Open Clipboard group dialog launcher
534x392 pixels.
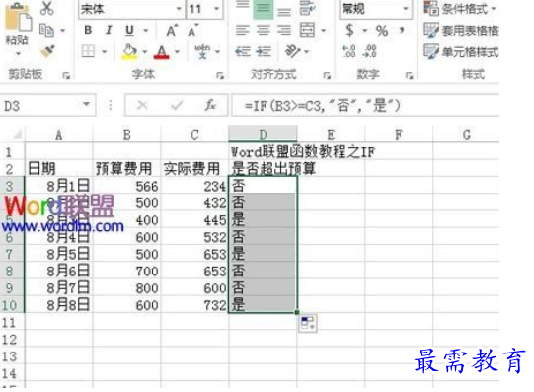point(66,75)
